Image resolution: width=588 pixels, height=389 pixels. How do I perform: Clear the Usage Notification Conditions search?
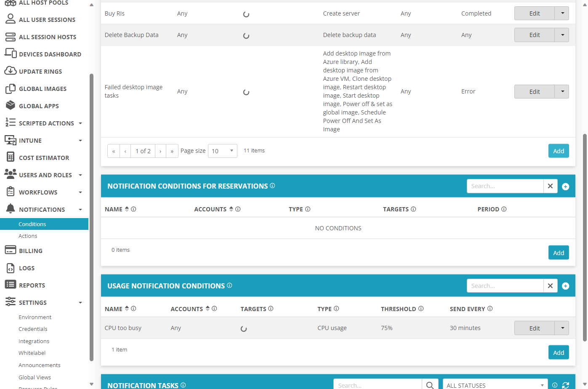550,286
